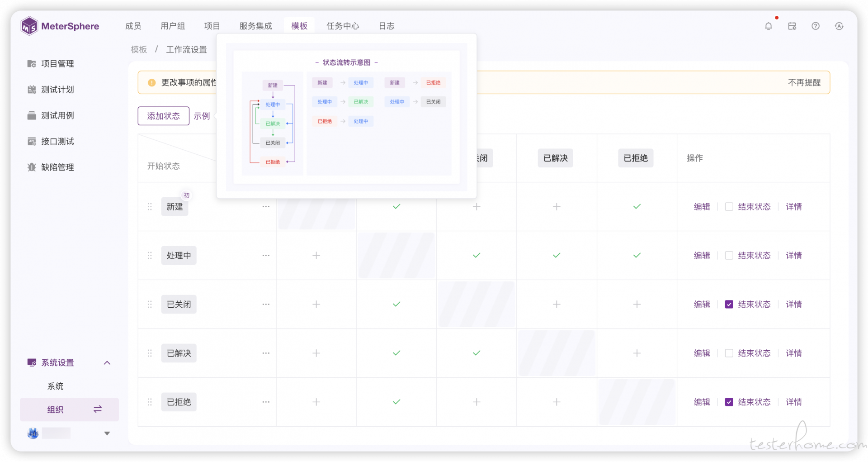Add transition from 已关闭 to 已拒绝
The height and width of the screenshot is (462, 868).
(x=637, y=305)
